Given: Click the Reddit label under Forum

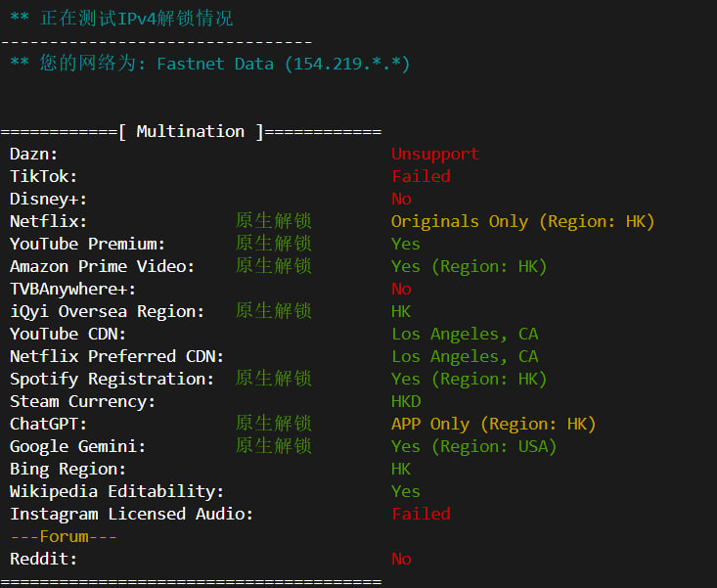Looking at the screenshot, I should [x=43, y=559].
